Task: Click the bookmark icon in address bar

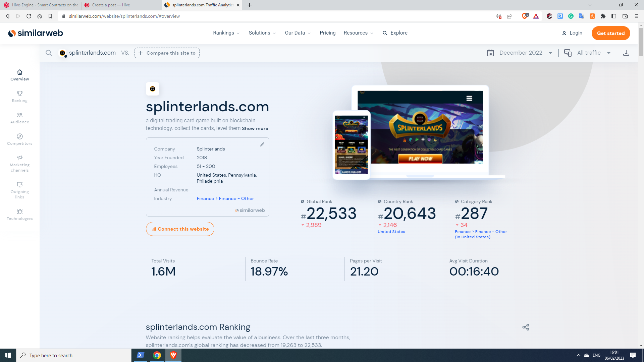Action: [x=50, y=16]
